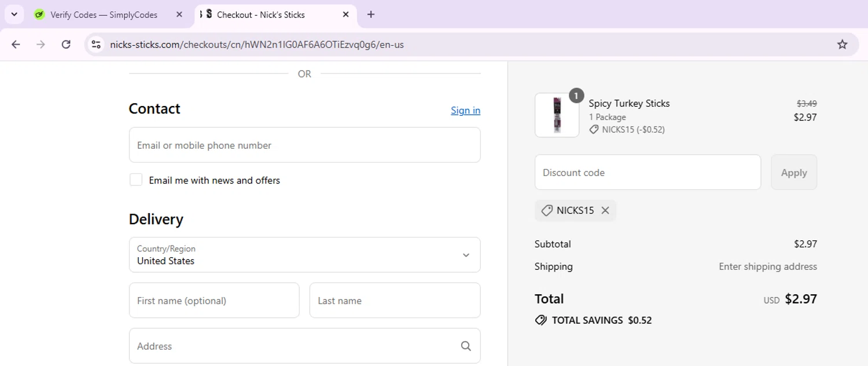Click the Last name field
Image resolution: width=868 pixels, height=366 pixels.
[x=395, y=301]
